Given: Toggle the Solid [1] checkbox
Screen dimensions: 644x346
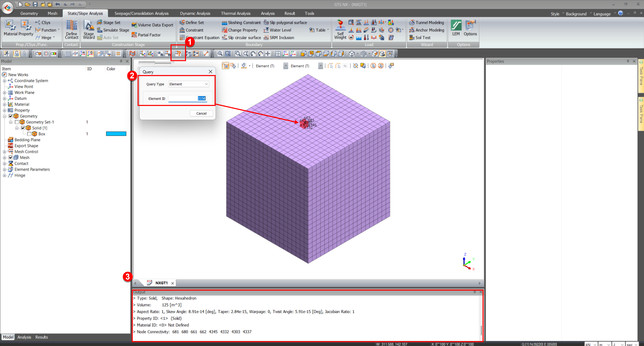Looking at the screenshot, I should (23, 128).
